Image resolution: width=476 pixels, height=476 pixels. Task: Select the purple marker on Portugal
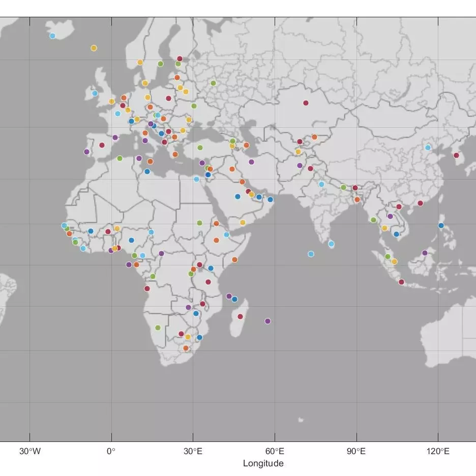pos(85,151)
